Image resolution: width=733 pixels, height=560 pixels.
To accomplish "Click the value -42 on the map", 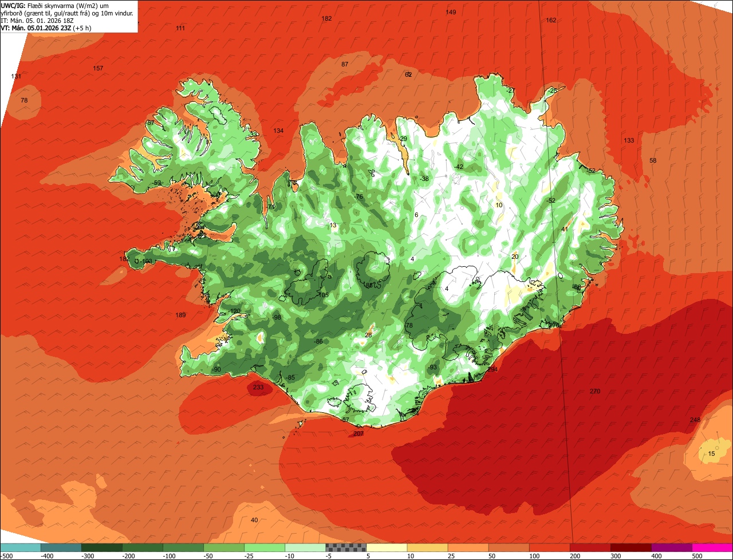I will pyautogui.click(x=459, y=167).
